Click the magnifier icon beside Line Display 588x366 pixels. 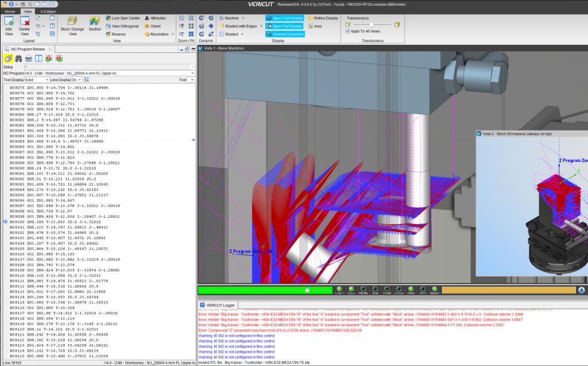pos(87,80)
